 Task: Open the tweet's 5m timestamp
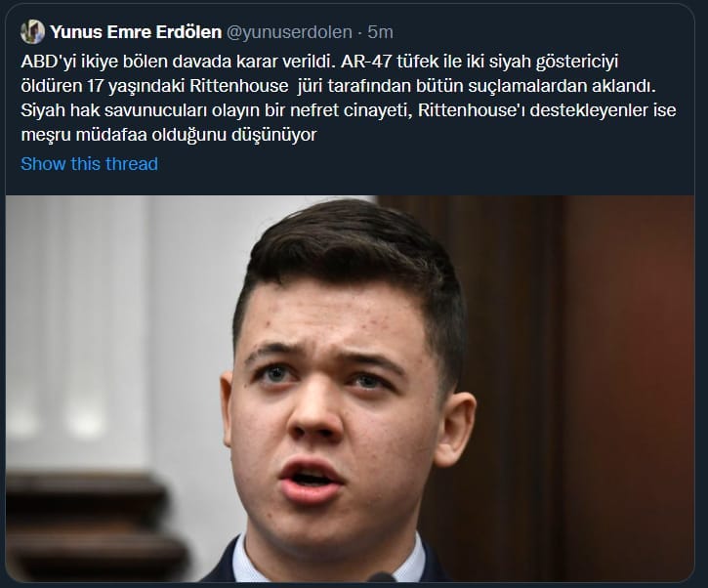(380, 32)
